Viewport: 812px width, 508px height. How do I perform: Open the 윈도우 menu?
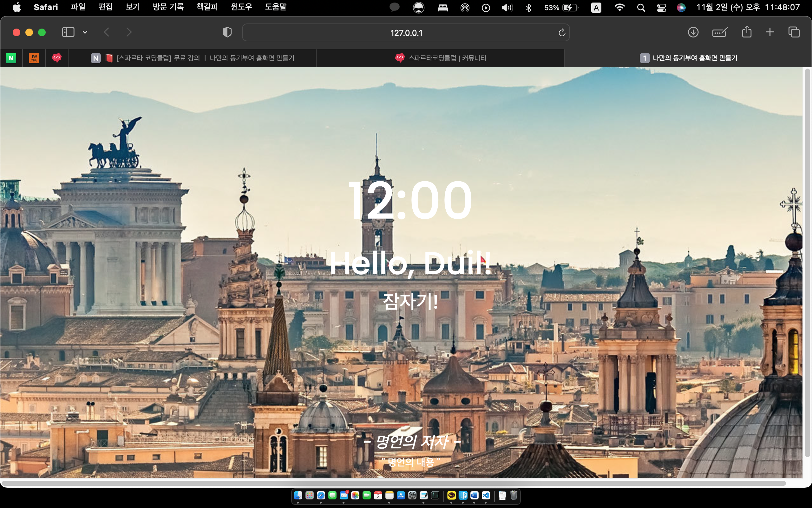242,7
